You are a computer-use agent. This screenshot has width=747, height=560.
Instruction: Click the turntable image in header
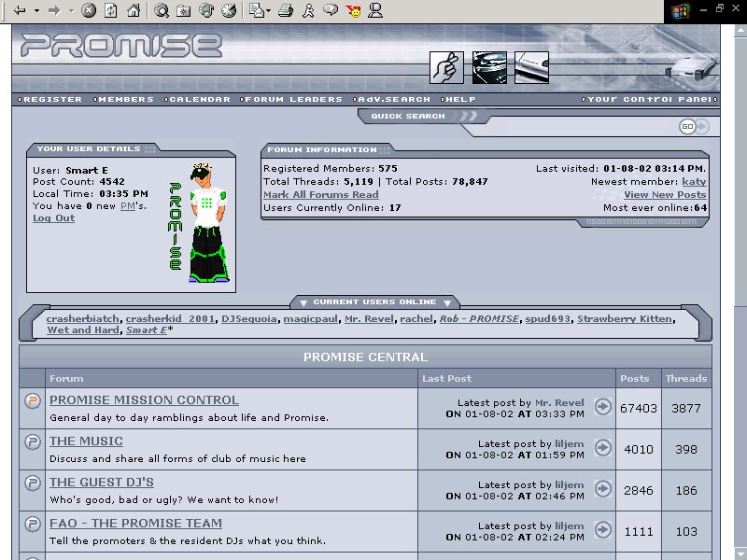(x=489, y=67)
